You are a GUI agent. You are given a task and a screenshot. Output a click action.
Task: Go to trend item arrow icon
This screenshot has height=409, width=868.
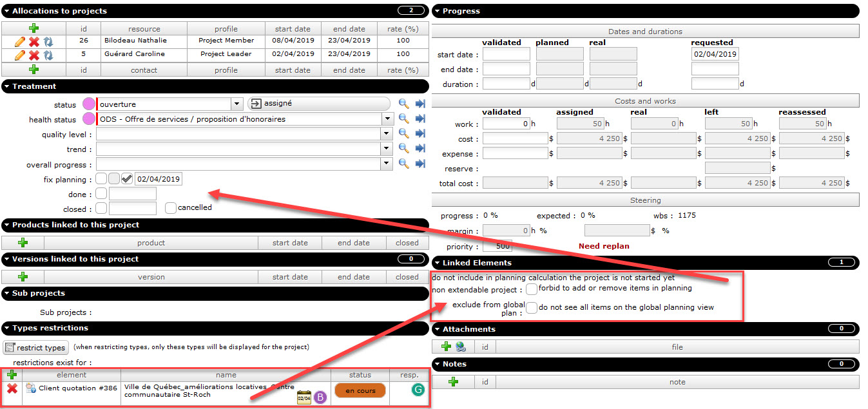click(x=421, y=149)
